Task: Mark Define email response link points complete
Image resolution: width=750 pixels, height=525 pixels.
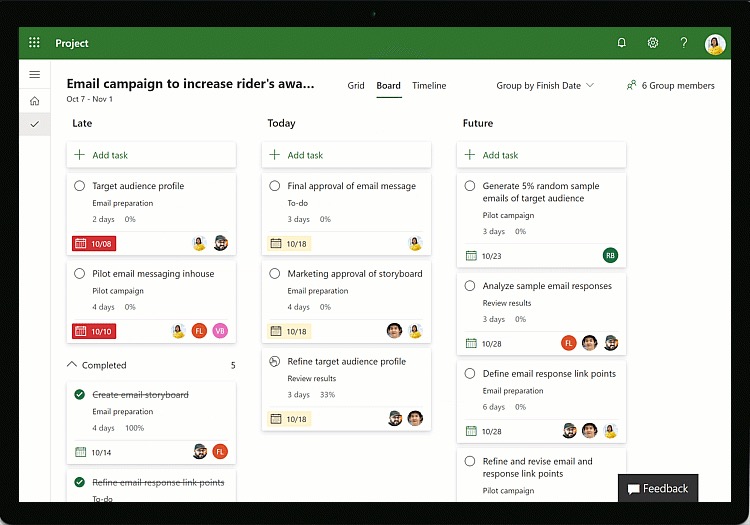Action: pyautogui.click(x=470, y=373)
